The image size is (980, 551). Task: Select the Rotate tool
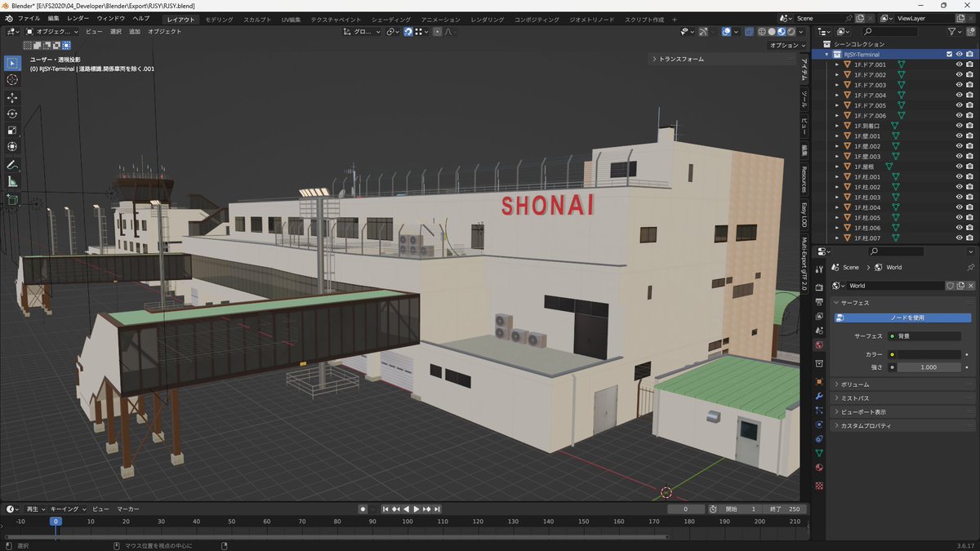click(x=12, y=114)
